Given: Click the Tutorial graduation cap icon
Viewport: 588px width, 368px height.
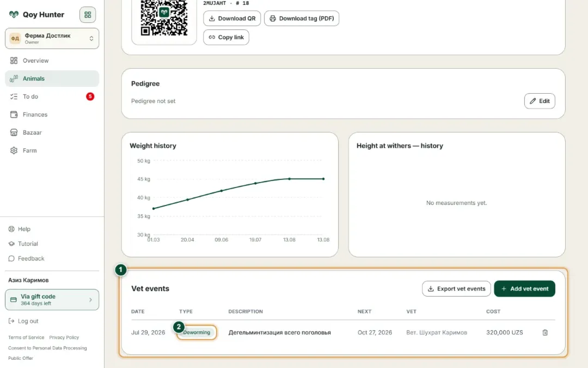Looking at the screenshot, I should pos(11,244).
